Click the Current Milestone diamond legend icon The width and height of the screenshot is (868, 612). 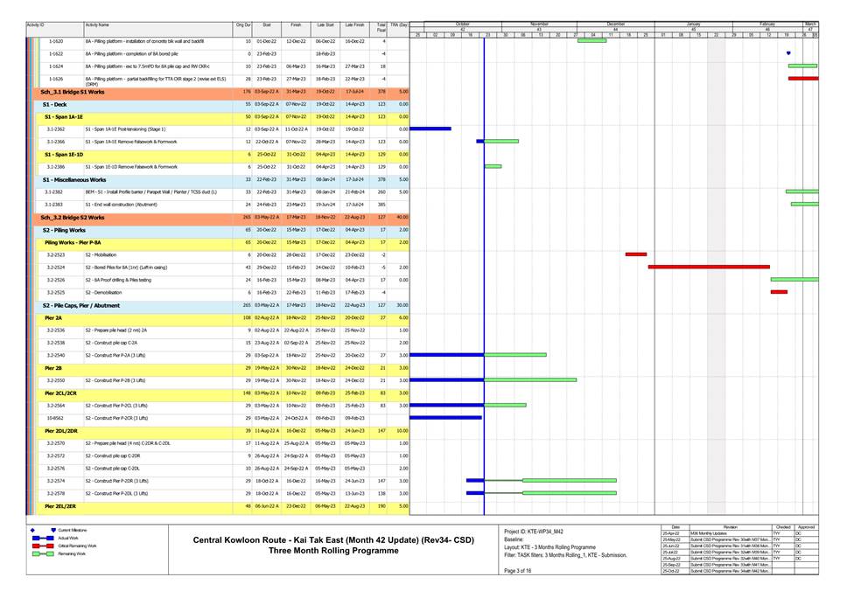tap(32, 530)
